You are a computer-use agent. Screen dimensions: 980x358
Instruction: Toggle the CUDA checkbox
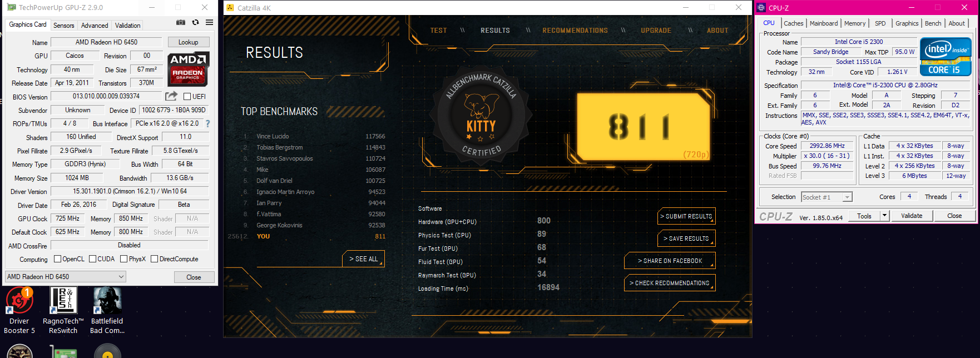[93, 259]
